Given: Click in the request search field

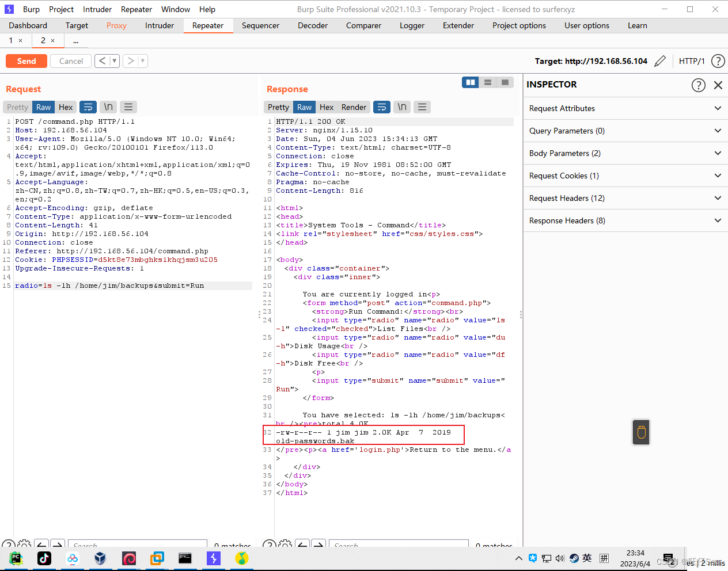Looking at the screenshot, I should [x=138, y=545].
